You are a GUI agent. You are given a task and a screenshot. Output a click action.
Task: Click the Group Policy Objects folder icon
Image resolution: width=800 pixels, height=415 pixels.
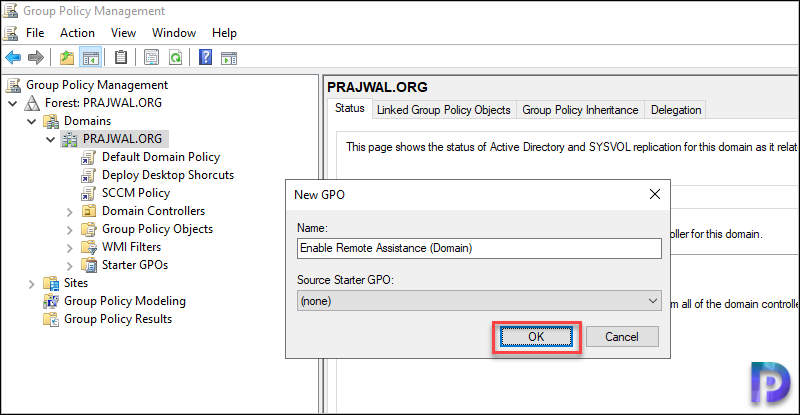coord(89,229)
